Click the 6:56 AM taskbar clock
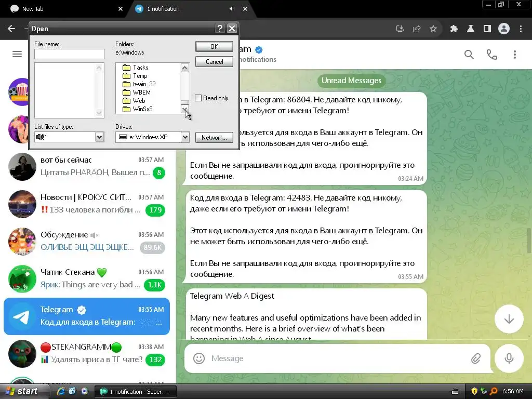The width and height of the screenshot is (532, 399). click(513, 391)
